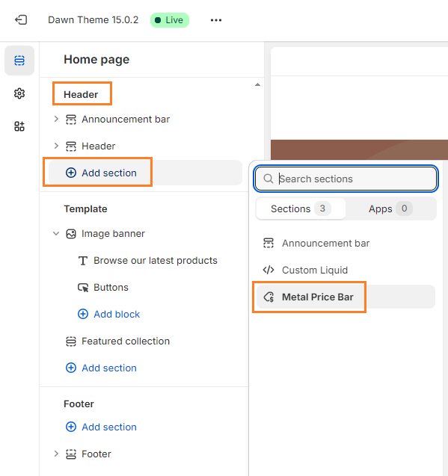
Task: Click the search magnifier icon
Action: coord(268,179)
